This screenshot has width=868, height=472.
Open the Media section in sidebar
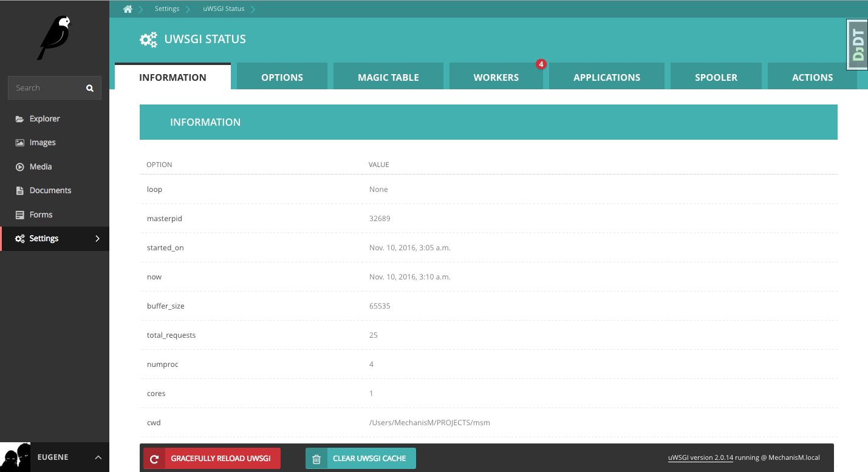[40, 166]
